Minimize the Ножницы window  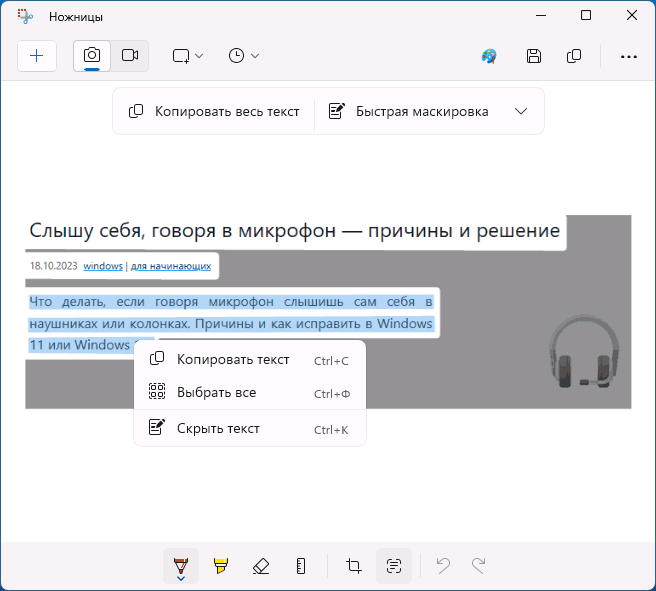pyautogui.click(x=541, y=16)
